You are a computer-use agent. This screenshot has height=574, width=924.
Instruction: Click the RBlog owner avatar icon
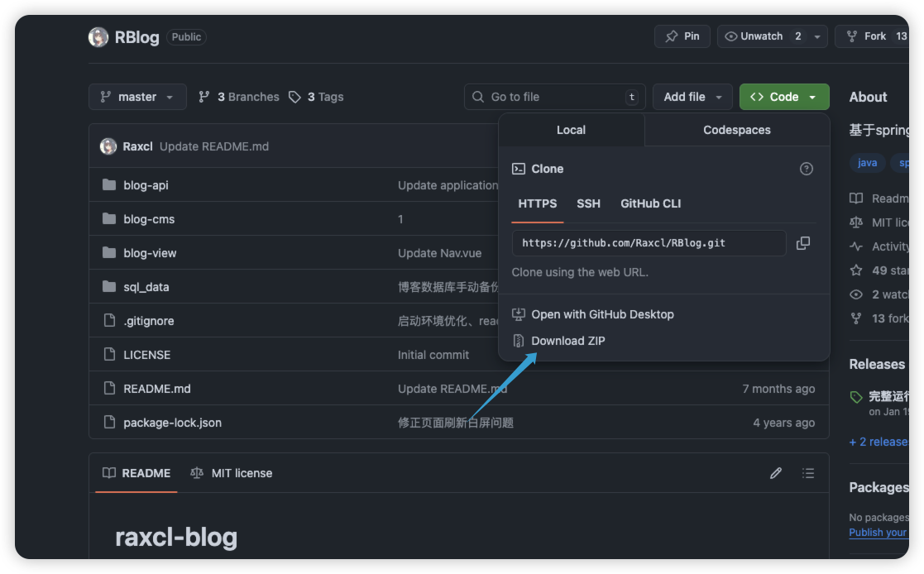click(98, 36)
